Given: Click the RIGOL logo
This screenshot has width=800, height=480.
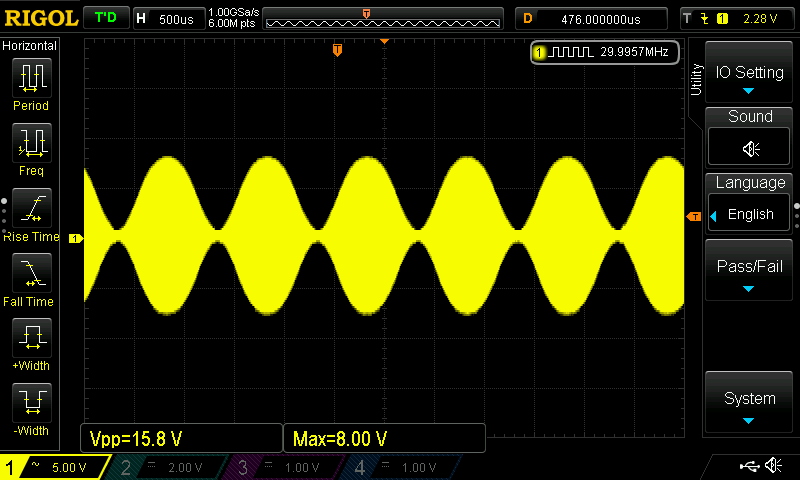Looking at the screenshot, I should pyautogui.click(x=41, y=18).
